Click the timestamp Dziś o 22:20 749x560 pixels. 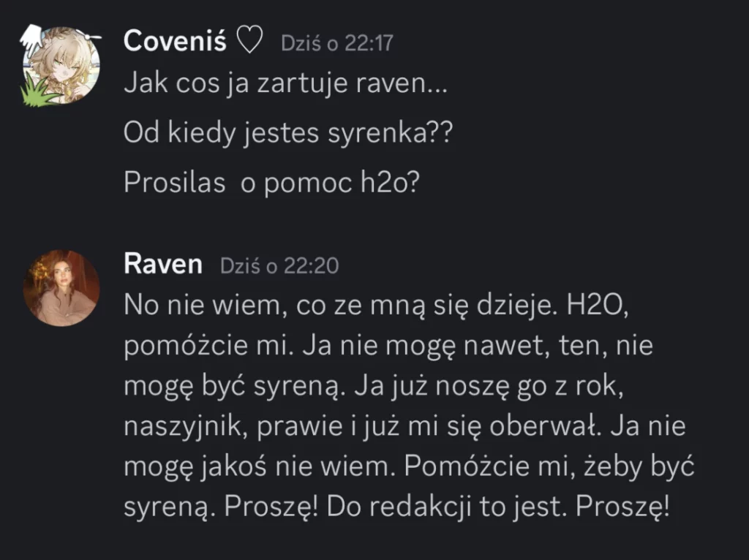coord(279,265)
